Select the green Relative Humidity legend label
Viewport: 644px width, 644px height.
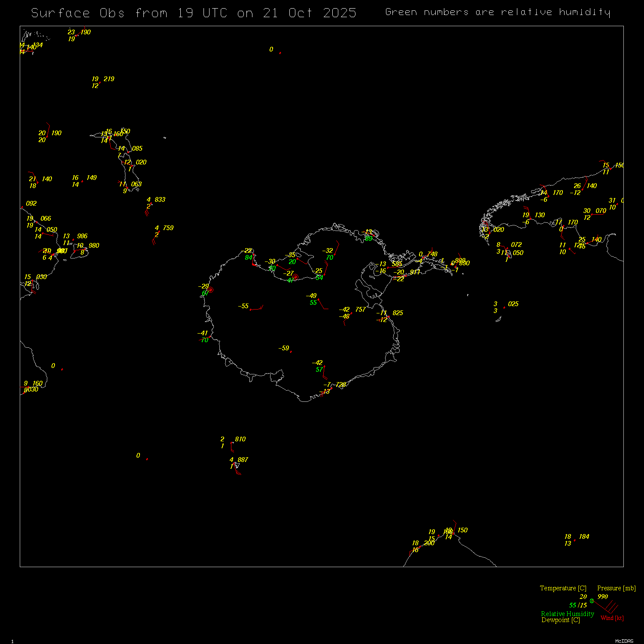click(x=567, y=614)
